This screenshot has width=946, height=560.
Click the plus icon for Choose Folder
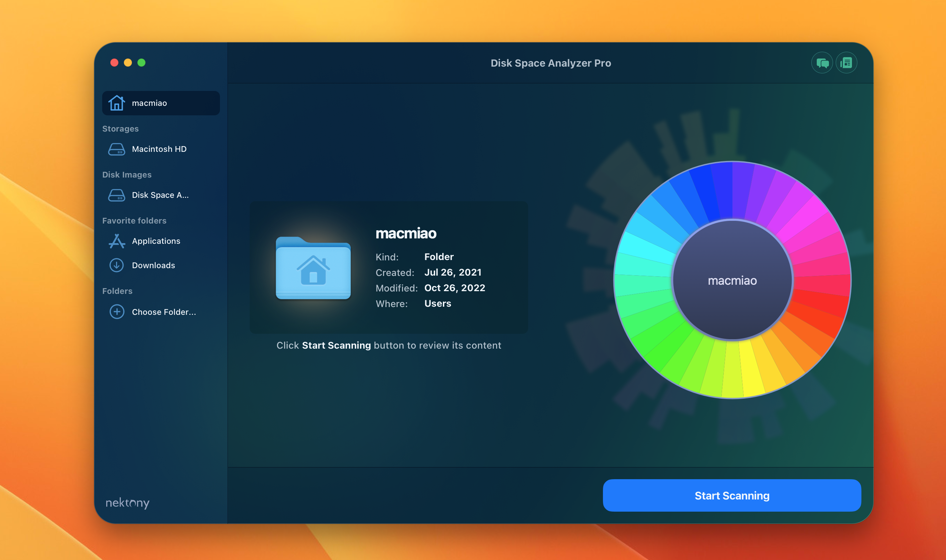tap(117, 312)
